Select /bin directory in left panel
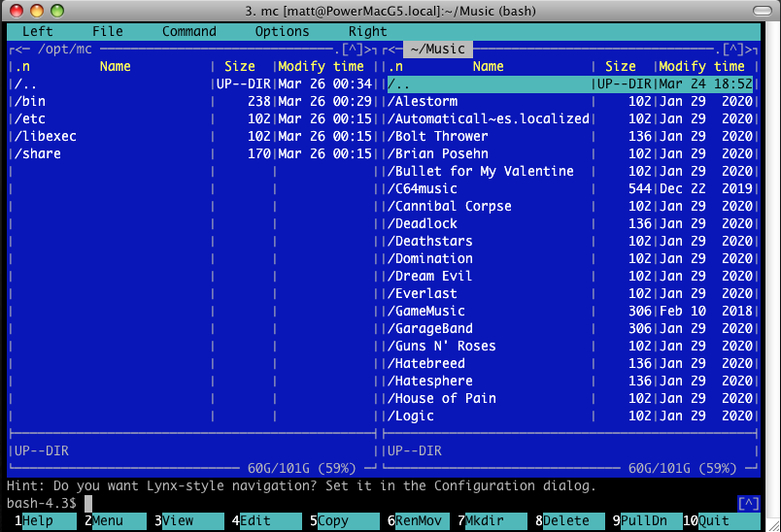781x532 pixels. [193, 102]
